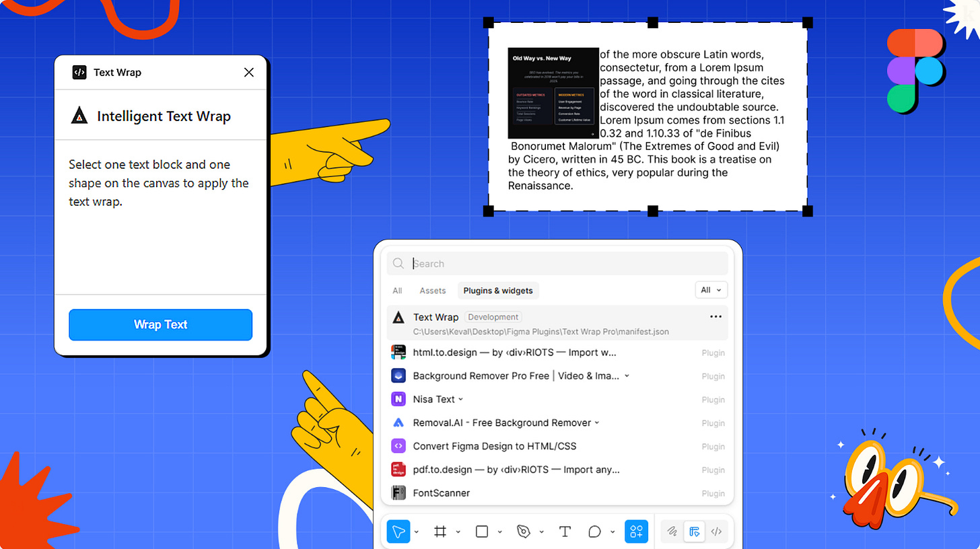
Task: Expand Move tool options arrow
Action: tap(417, 532)
